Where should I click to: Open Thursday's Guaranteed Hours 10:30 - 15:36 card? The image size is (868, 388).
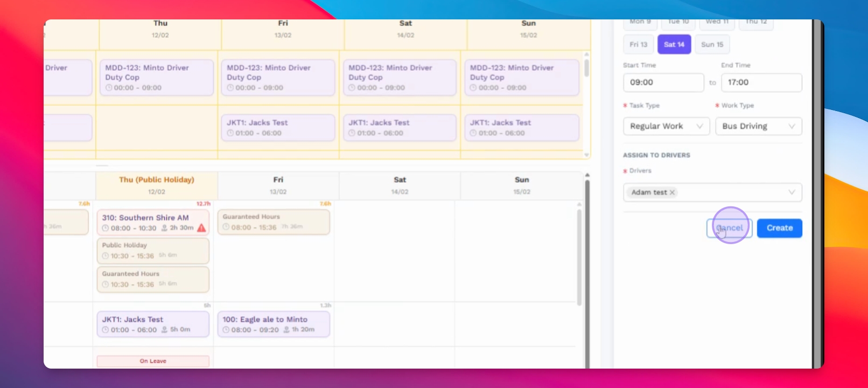pyautogui.click(x=153, y=279)
